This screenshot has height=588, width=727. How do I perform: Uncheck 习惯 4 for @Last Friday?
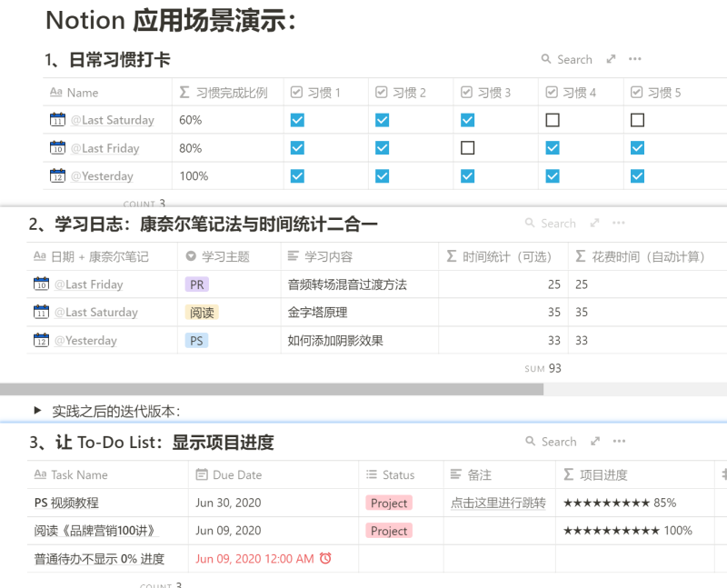[553, 148]
